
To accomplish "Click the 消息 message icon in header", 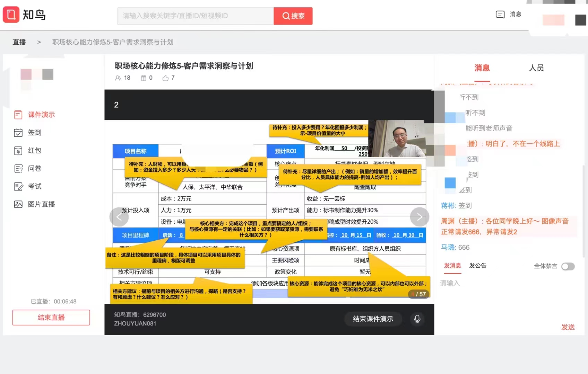I will pyautogui.click(x=500, y=15).
